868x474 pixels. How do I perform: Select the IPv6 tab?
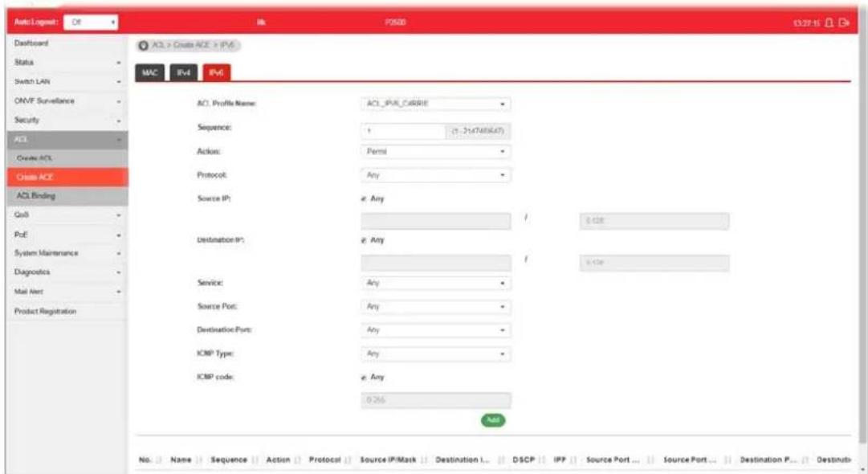(x=217, y=73)
